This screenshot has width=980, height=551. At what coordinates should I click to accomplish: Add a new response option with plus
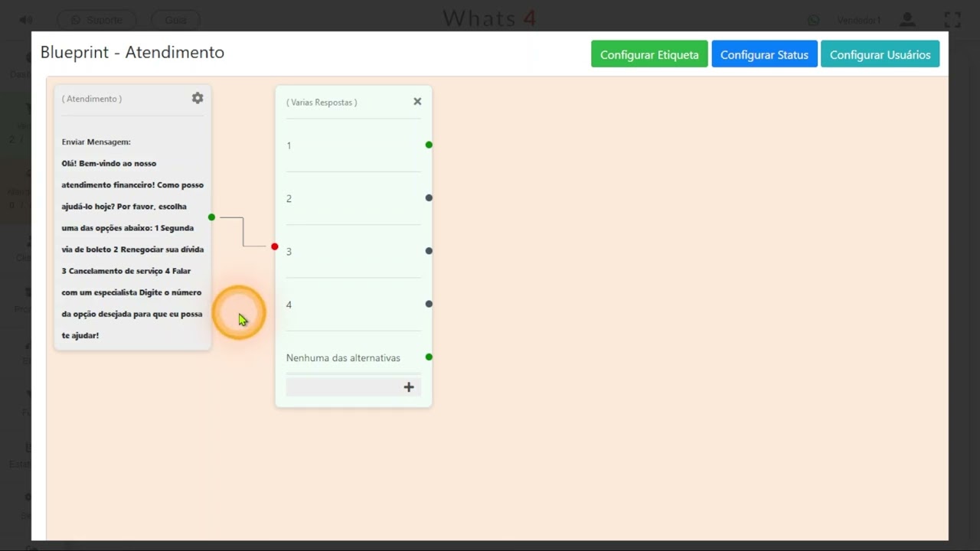(x=409, y=387)
